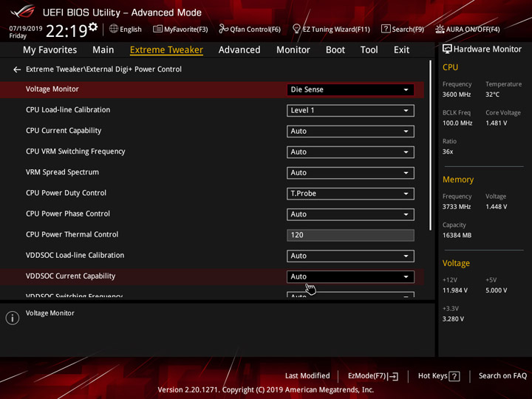The image size is (532, 399).
Task: Click the Hot Keys question mark icon
Action: (x=454, y=376)
